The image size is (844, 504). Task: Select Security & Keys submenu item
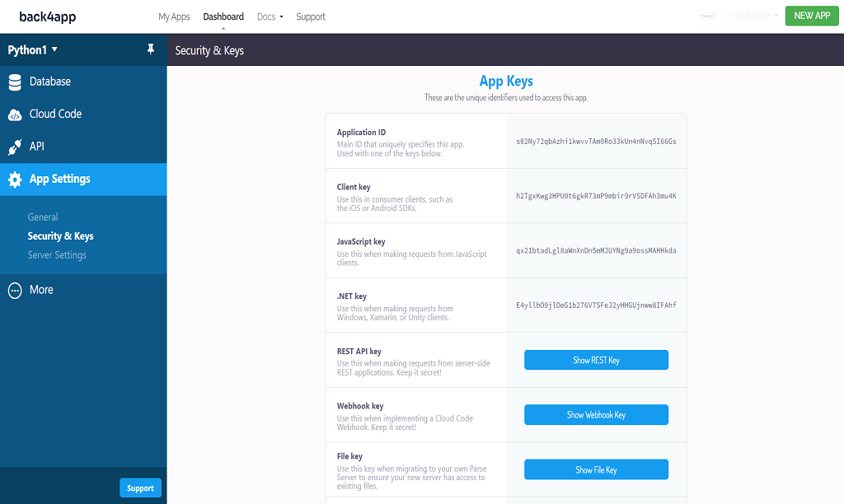(x=61, y=236)
